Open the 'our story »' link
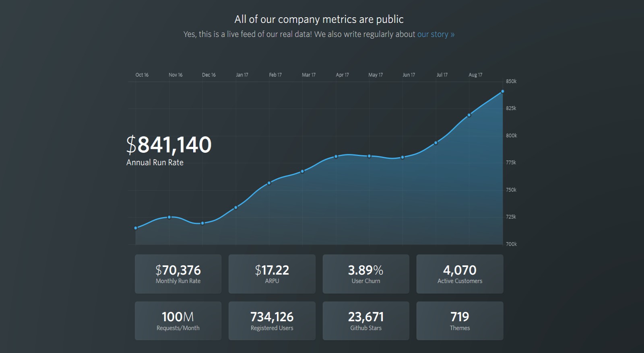This screenshot has height=353, width=644. [436, 34]
